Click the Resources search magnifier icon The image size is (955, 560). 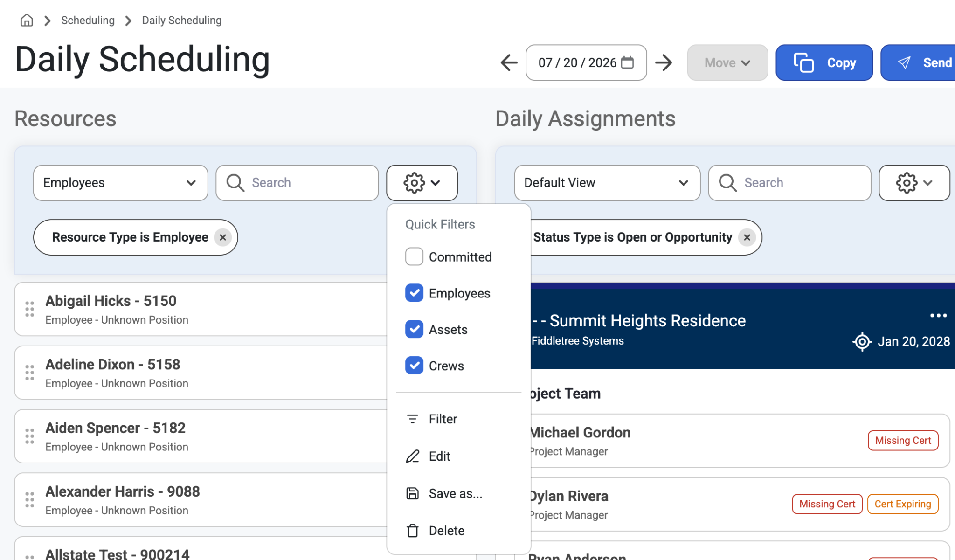pyautogui.click(x=235, y=183)
